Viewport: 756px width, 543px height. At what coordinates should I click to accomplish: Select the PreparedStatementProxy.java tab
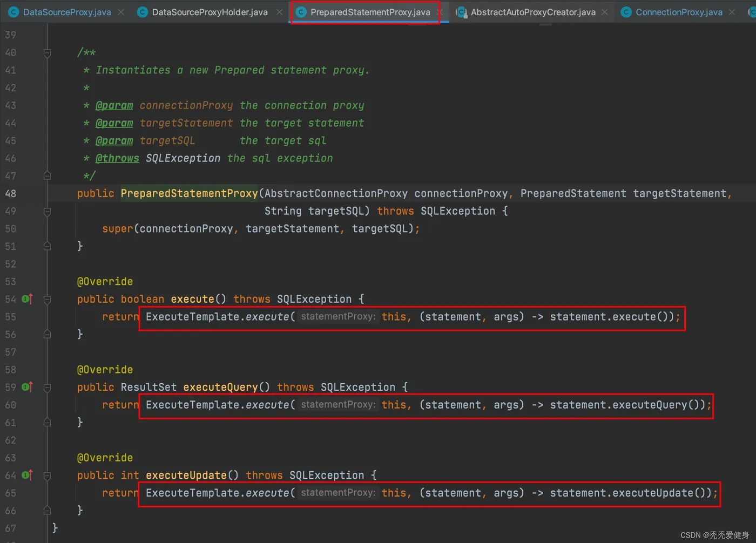pyautogui.click(x=370, y=12)
